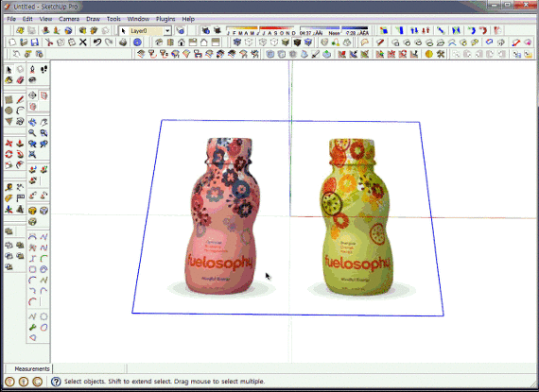Image resolution: width=539 pixels, height=392 pixels.
Task: Open the Tools menu
Action: (113, 19)
